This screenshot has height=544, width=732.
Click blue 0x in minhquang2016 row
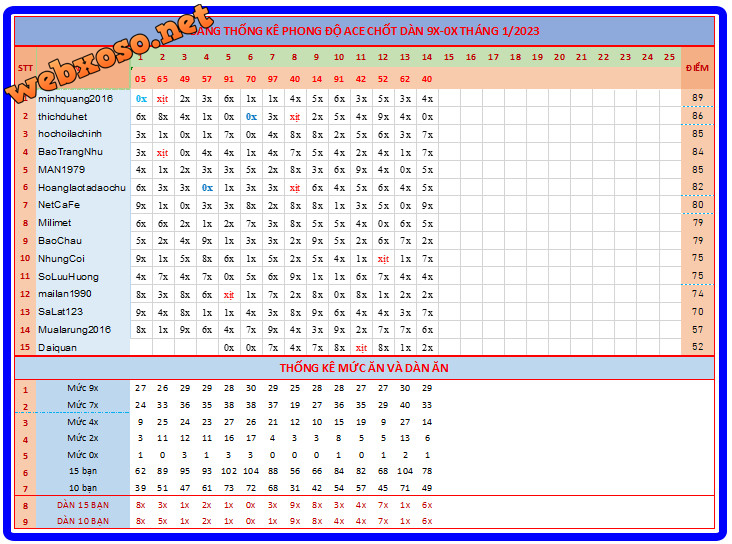(x=141, y=99)
